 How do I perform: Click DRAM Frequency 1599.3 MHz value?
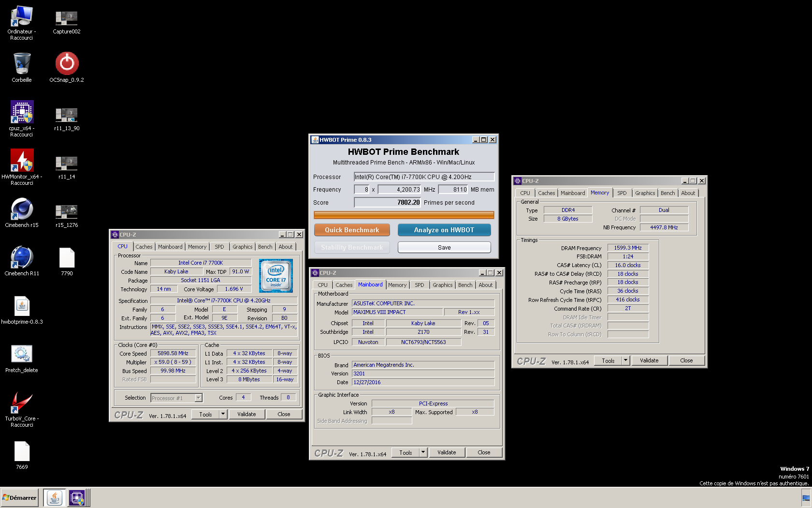pyautogui.click(x=628, y=248)
